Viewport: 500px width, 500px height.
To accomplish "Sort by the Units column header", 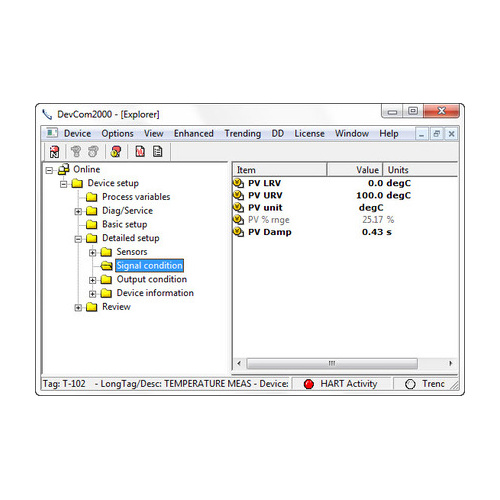I will 420,170.
